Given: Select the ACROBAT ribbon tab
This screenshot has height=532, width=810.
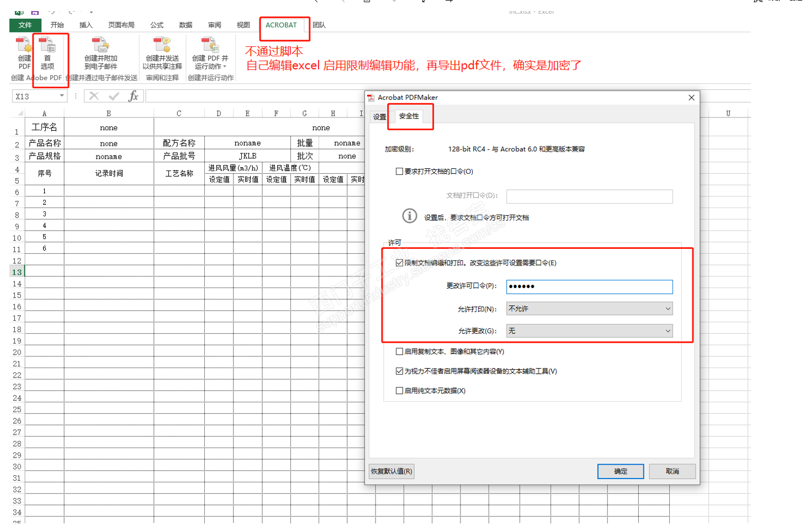Looking at the screenshot, I should coord(281,25).
